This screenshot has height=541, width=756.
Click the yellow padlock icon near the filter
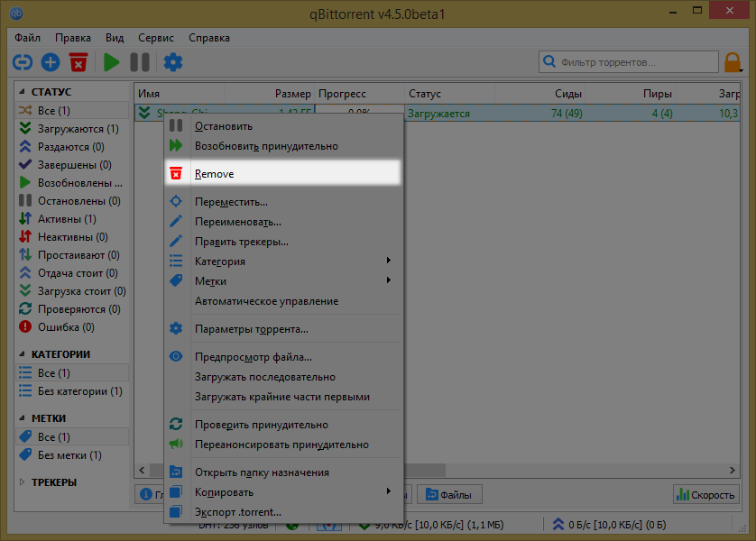[733, 62]
